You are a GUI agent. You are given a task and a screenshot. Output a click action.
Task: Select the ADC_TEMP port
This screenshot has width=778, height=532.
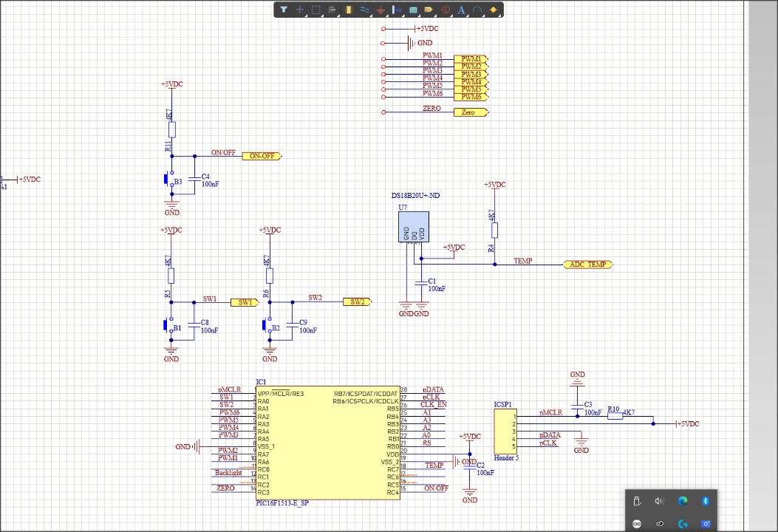(588, 265)
